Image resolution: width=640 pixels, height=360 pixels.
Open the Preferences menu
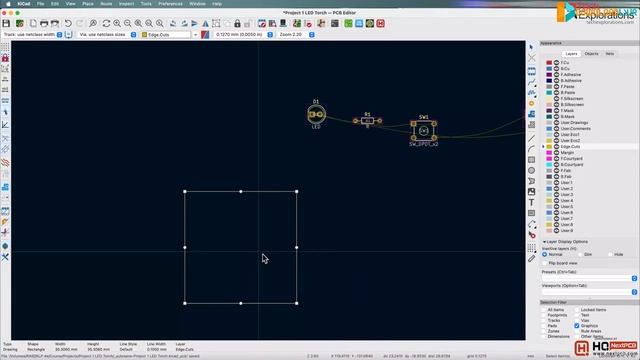pyautogui.click(x=170, y=4)
